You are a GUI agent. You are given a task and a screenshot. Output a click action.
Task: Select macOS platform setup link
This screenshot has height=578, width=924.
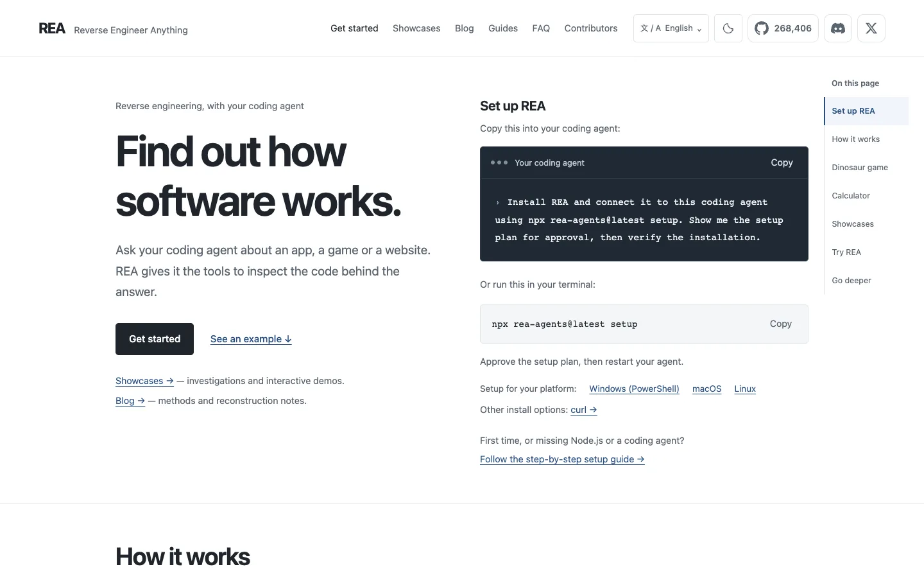(x=706, y=389)
